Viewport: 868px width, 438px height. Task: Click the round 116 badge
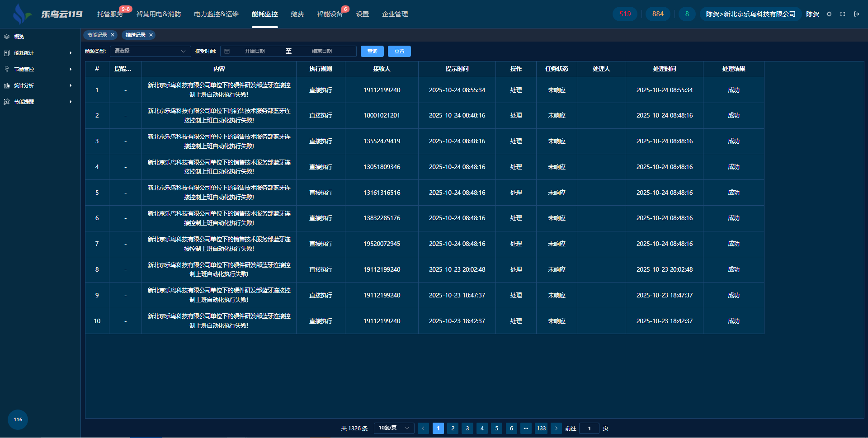click(18, 419)
